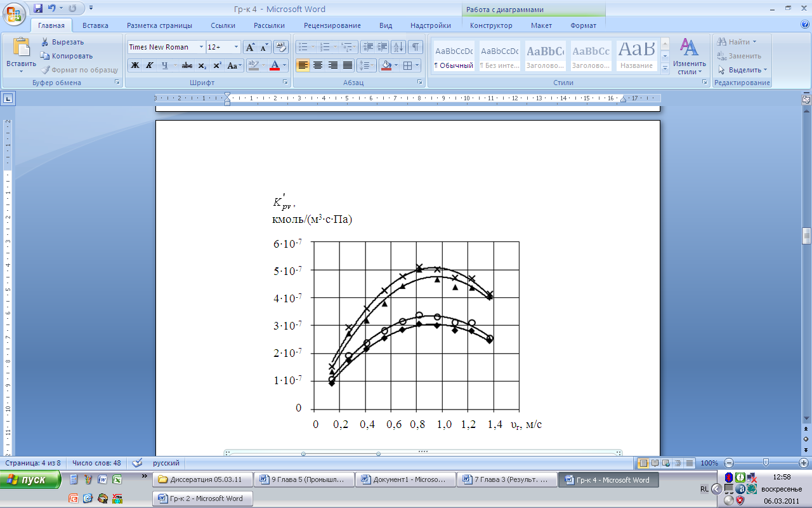
Task: Apply shading fill bucket color
Action: coord(385,65)
